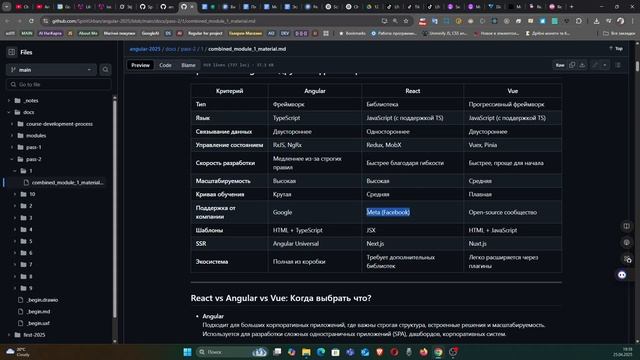Go to pass-2 breadcrumb link
This screenshot has width=640, height=360.
[x=188, y=49]
